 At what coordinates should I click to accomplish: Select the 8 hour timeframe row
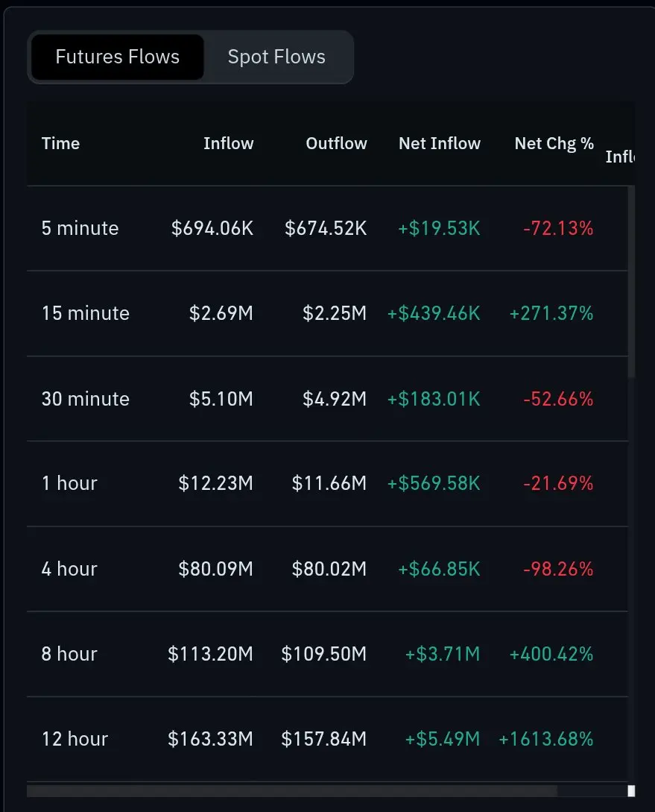pyautogui.click(x=328, y=654)
